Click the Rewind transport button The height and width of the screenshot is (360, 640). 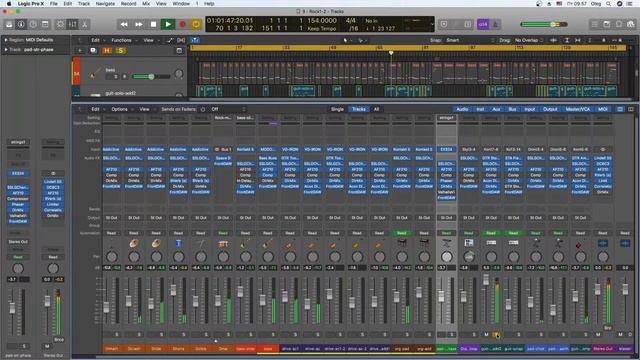point(124,24)
